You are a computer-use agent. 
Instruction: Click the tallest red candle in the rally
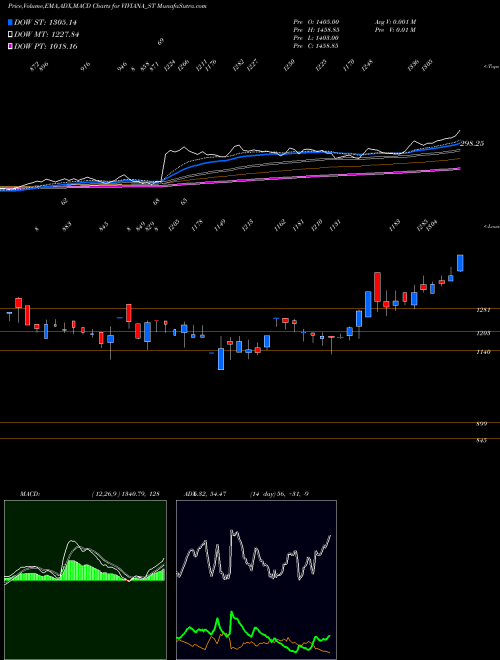coord(377,287)
